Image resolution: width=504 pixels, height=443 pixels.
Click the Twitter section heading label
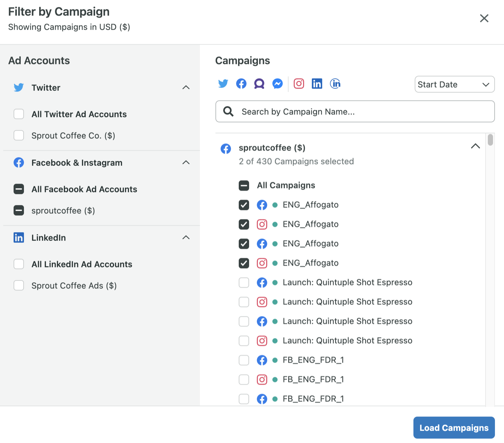[x=46, y=88]
